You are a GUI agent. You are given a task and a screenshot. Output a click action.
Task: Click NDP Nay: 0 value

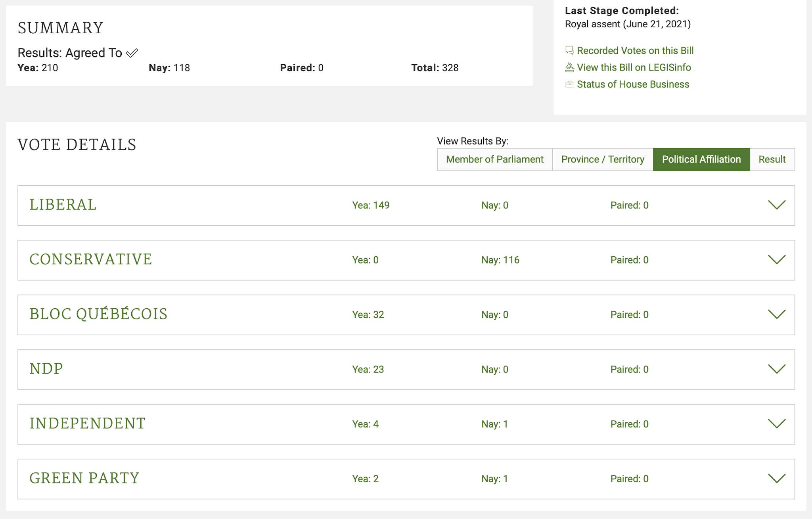pyautogui.click(x=495, y=369)
